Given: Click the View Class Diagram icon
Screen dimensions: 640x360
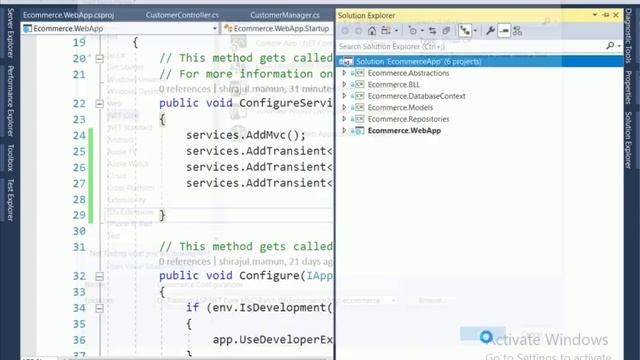Looking at the screenshot, I should click(518, 31).
